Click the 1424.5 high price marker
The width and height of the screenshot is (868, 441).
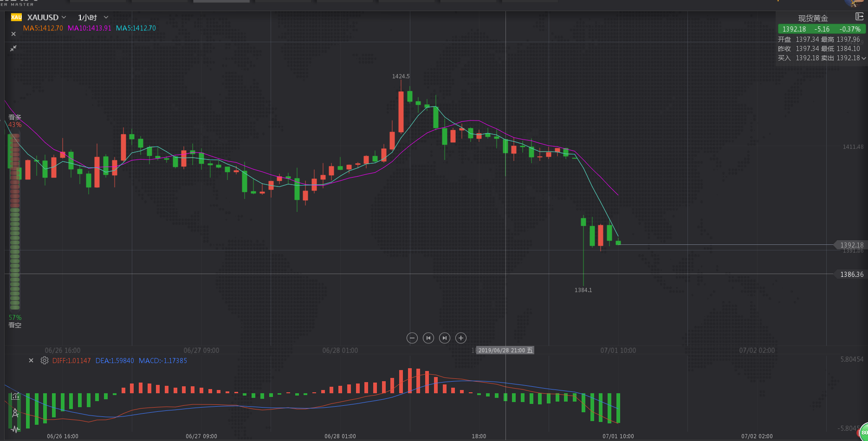pyautogui.click(x=401, y=77)
